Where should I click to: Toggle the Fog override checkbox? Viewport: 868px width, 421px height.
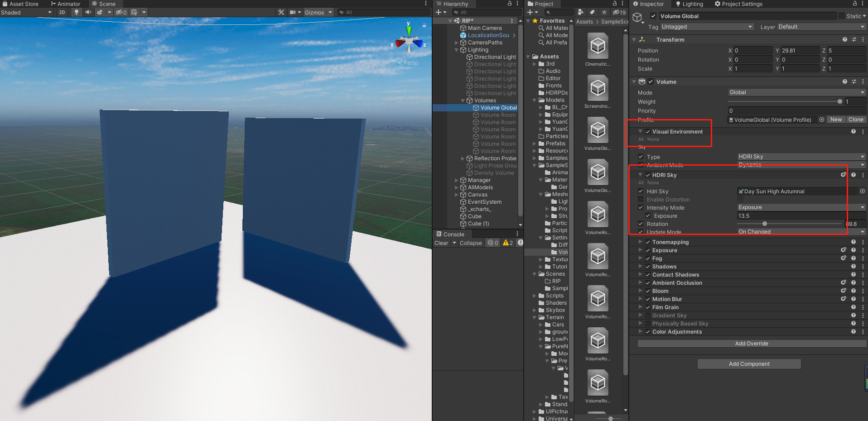point(647,258)
